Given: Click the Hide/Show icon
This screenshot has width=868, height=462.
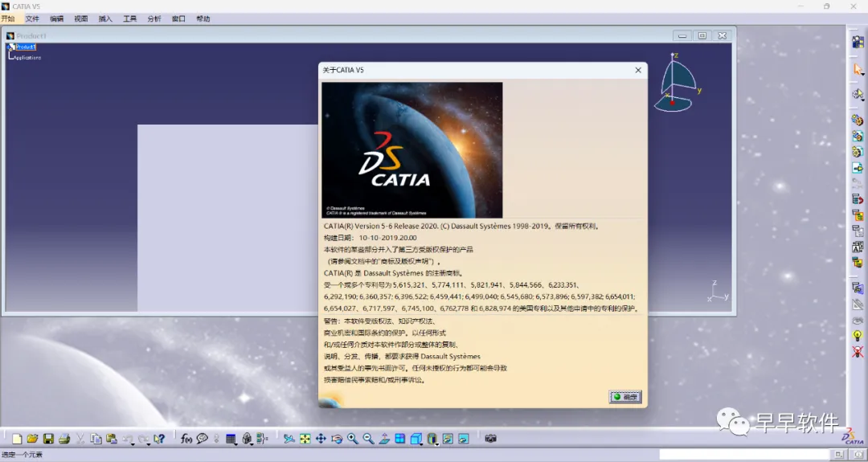Looking at the screenshot, I should [448, 439].
